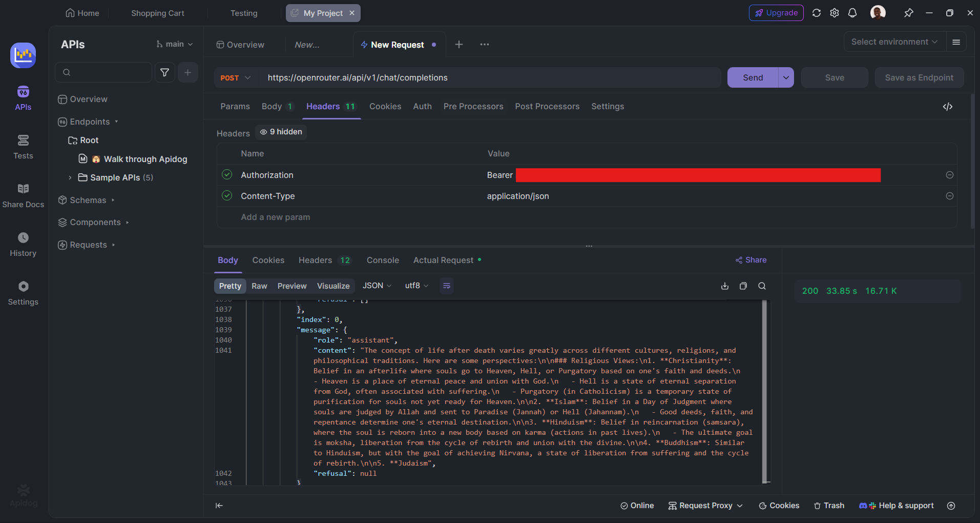Click the response body vertical scrollbar
Screen dimensions: 980x523
click(x=765, y=391)
